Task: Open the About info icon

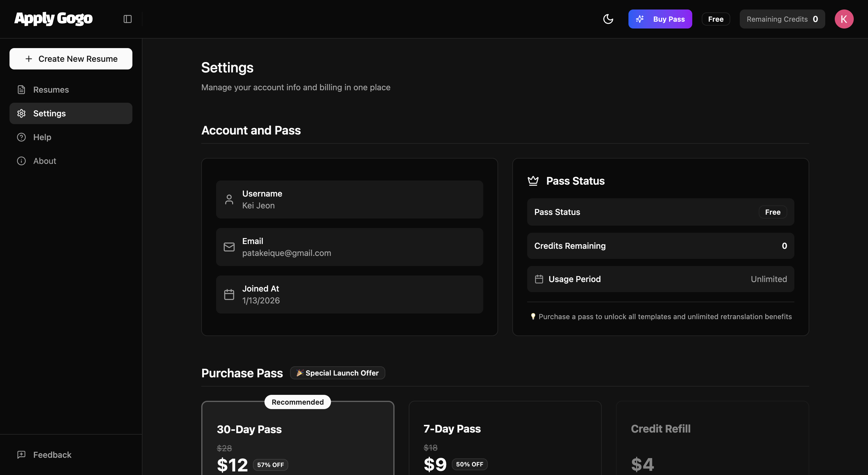Action: (21, 161)
